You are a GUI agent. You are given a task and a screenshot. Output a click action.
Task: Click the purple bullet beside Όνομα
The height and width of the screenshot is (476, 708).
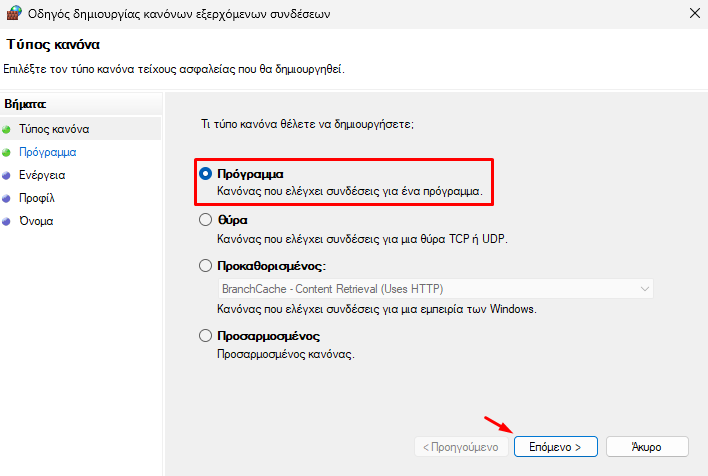click(6, 222)
